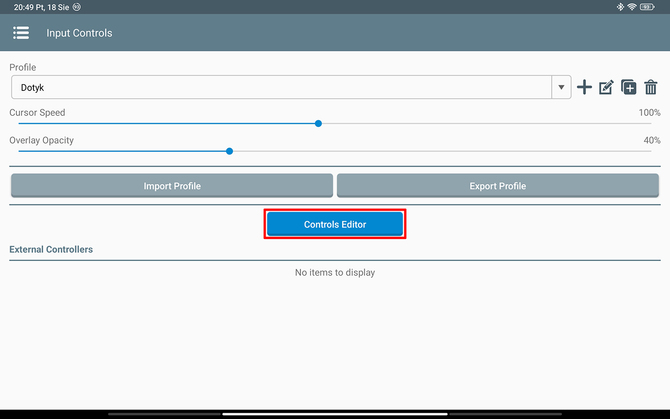Viewport: 670px width, 419px height.
Task: Tap the battery indicator in status bar
Action: [648, 7]
